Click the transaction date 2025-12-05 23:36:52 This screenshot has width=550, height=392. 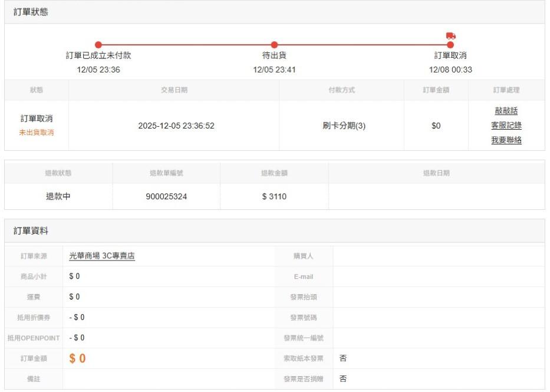[x=176, y=126]
